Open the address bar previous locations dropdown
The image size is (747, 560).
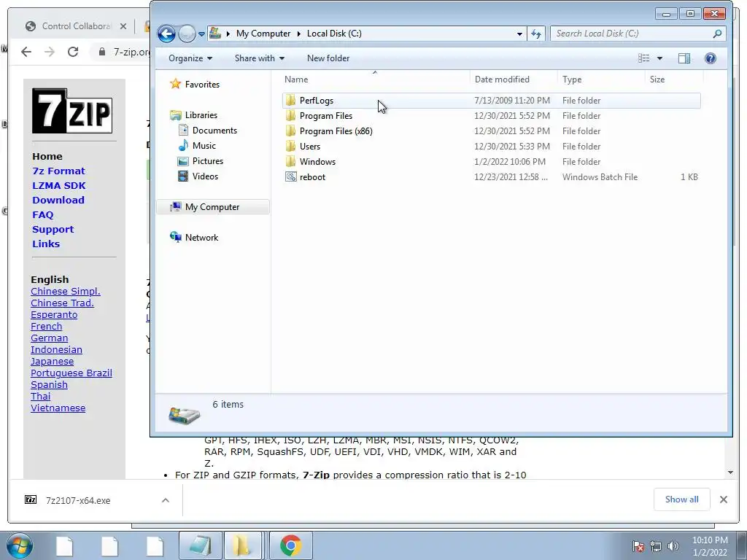click(x=519, y=34)
